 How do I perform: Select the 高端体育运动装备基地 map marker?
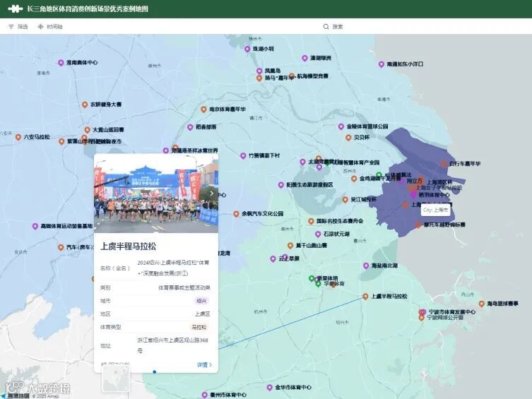point(35,226)
